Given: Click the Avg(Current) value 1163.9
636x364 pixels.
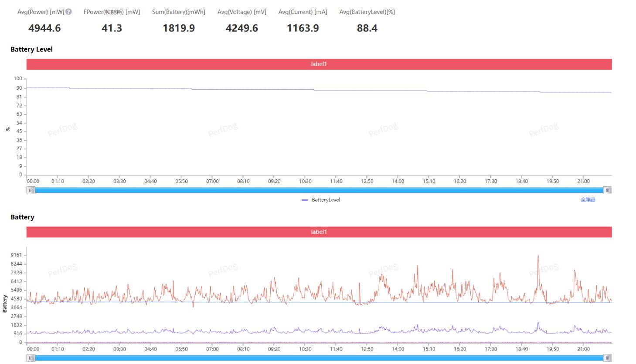Looking at the screenshot, I should click(x=303, y=28).
